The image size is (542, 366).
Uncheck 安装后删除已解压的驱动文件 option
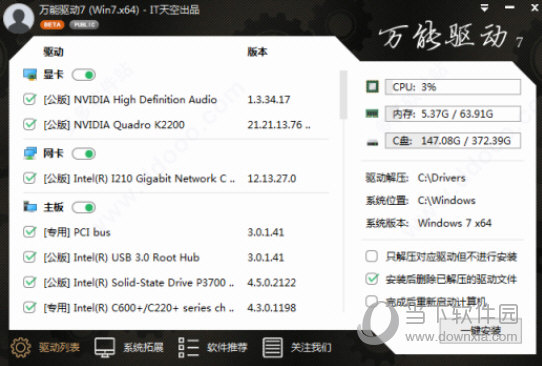tap(372, 279)
